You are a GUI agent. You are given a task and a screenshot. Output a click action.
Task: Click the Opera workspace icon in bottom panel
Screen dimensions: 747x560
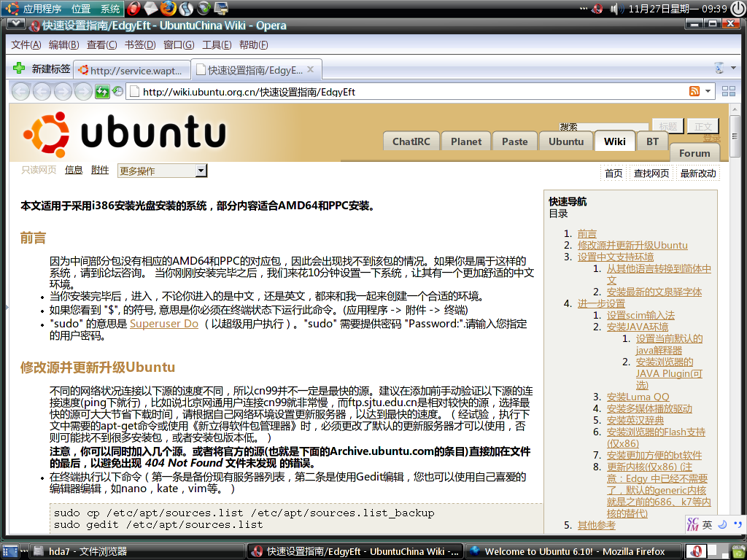[695, 551]
